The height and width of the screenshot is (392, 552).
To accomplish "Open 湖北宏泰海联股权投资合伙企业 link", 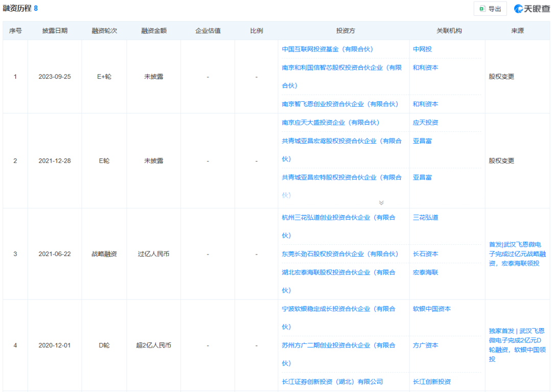I will (x=338, y=281).
